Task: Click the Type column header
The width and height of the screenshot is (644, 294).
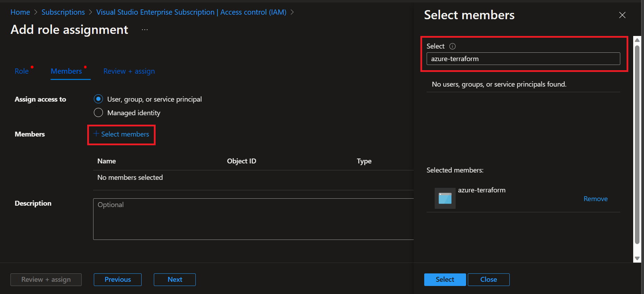Action: [364, 161]
